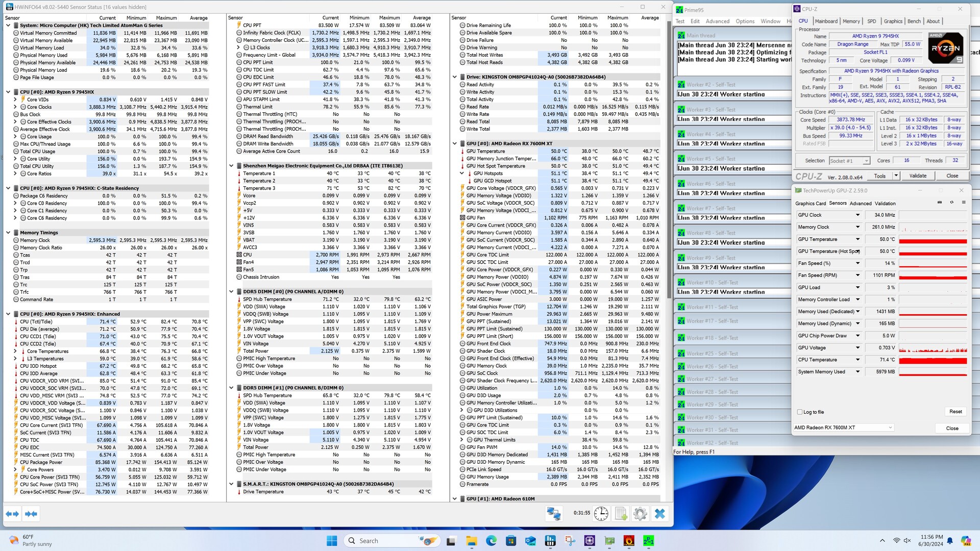980x551 pixels.
Task: Click the clock reset timer icon
Action: coord(601,514)
